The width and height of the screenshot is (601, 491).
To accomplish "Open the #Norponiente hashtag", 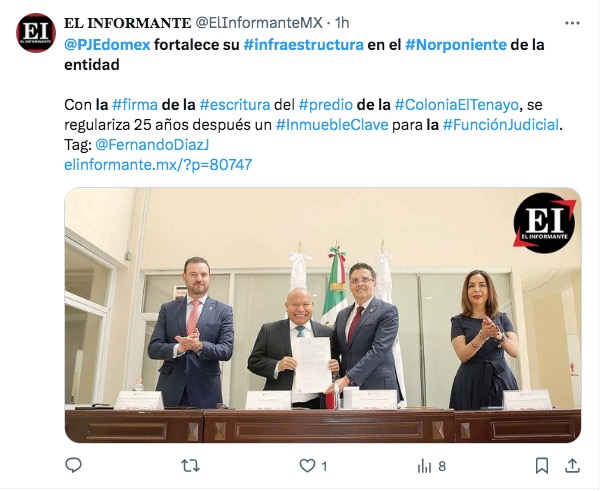I will pos(456,45).
